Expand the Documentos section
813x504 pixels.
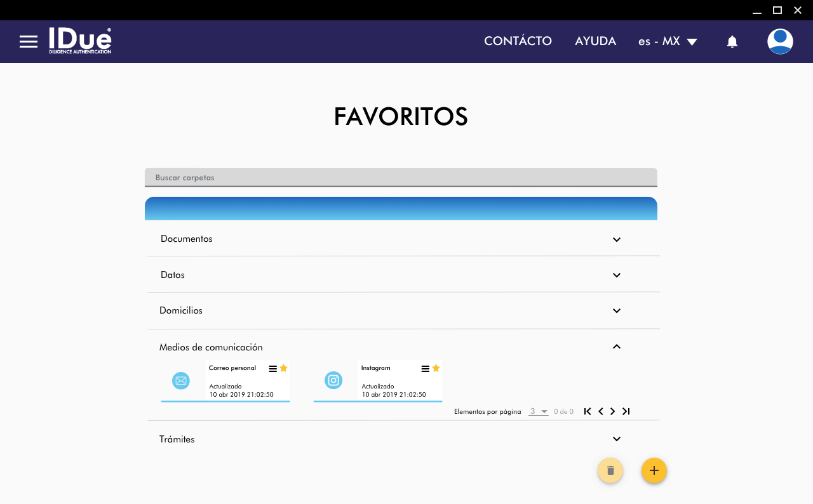point(616,239)
